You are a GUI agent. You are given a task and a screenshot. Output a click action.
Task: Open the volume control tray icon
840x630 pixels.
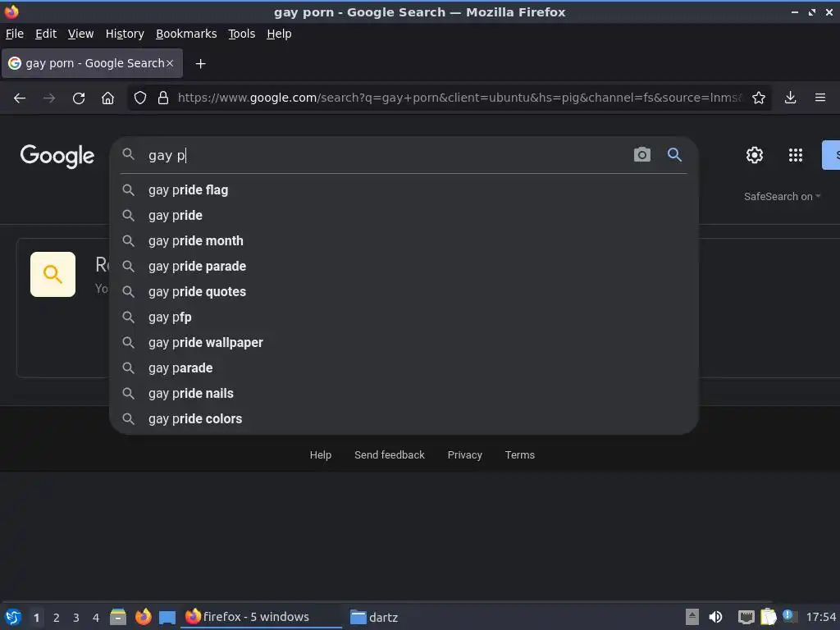[715, 617]
